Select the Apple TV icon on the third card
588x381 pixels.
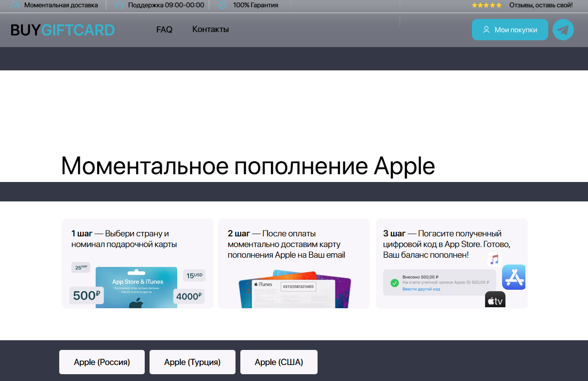point(495,299)
